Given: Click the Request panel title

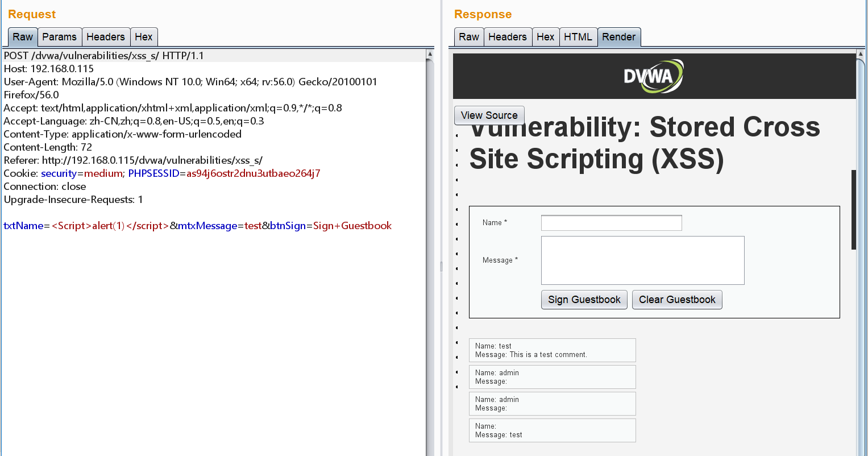Looking at the screenshot, I should tap(32, 14).
